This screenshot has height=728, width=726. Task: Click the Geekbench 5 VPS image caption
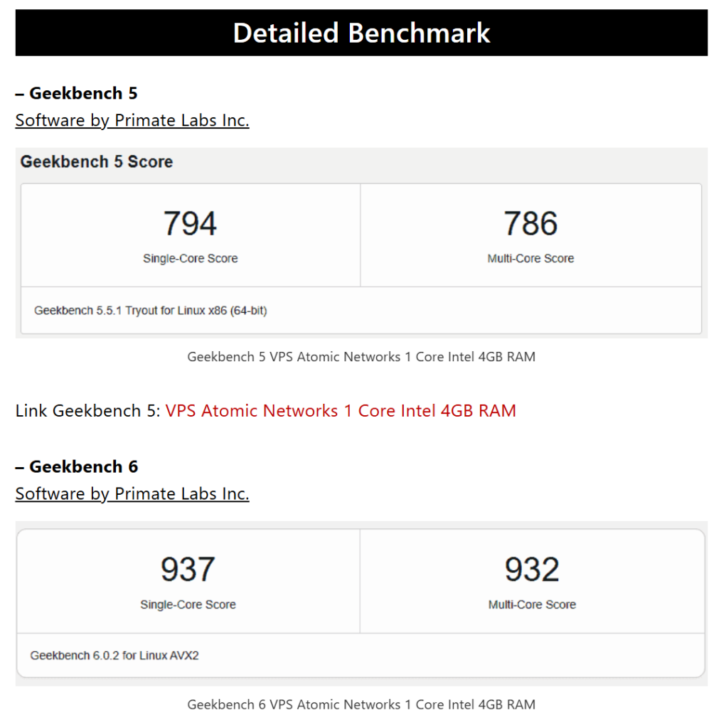(361, 357)
